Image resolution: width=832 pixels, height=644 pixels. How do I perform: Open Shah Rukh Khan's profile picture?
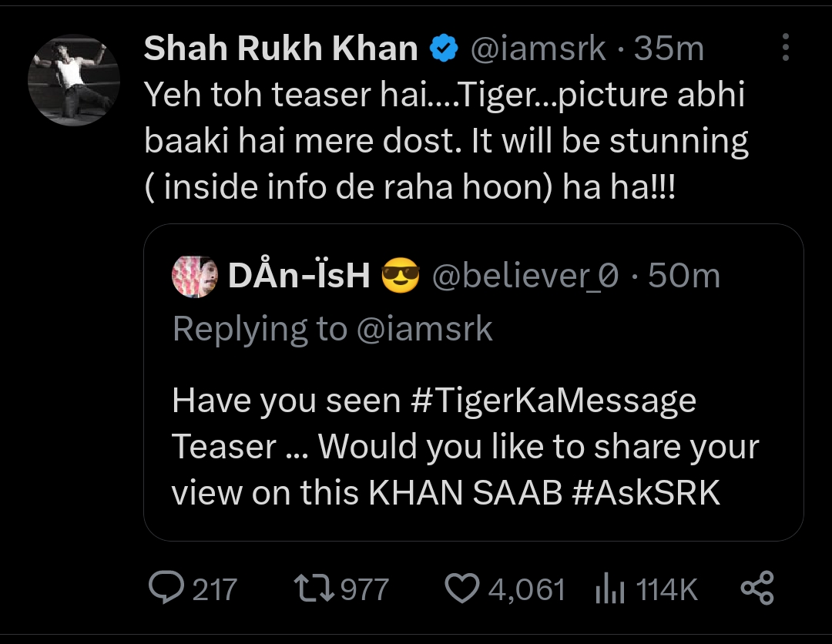click(74, 80)
